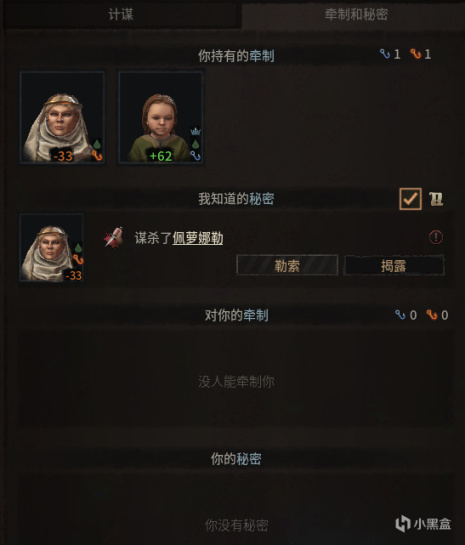The width and height of the screenshot is (465, 545).
Task: Switch to the 计谋 tab
Action: pos(121,15)
